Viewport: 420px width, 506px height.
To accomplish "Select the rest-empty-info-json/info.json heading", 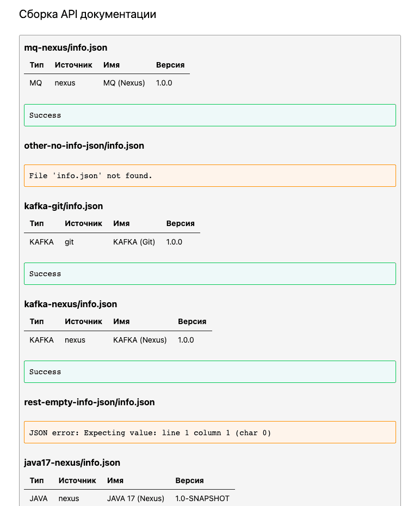I will click(89, 403).
